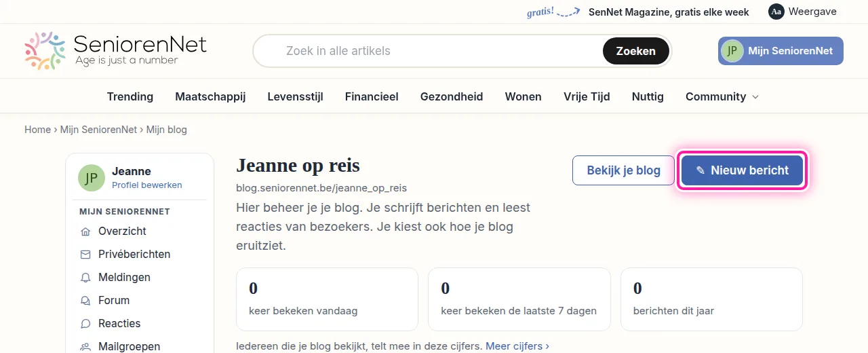Open the Wonen section
The height and width of the screenshot is (353, 868).
[524, 96]
